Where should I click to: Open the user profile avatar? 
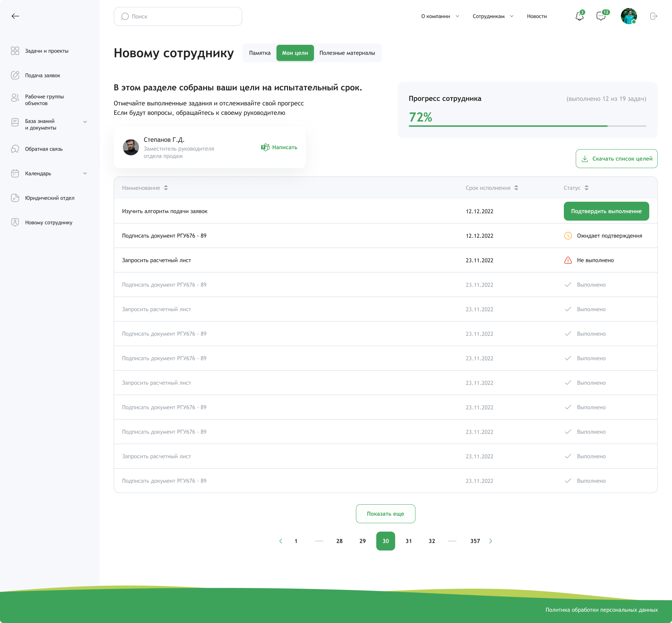(x=629, y=16)
